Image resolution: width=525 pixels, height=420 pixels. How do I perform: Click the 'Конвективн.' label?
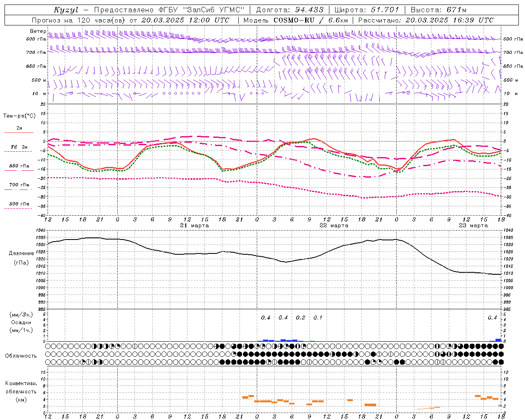tap(21, 383)
